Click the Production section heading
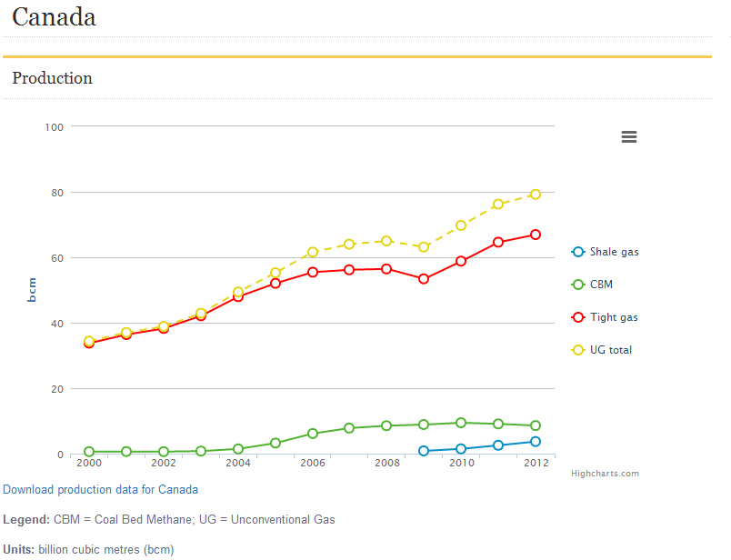Image resolution: width=731 pixels, height=560 pixels. [x=52, y=78]
